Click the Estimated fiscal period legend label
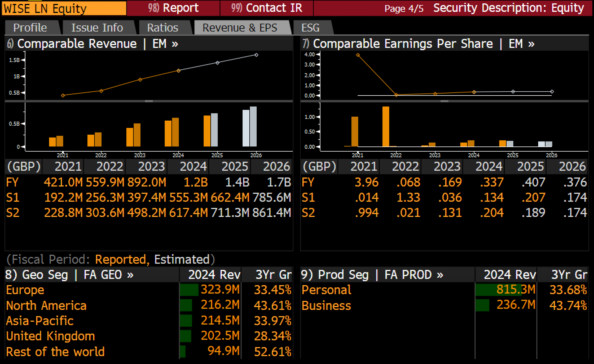Screen dimensions: 594x364 pos(182,259)
